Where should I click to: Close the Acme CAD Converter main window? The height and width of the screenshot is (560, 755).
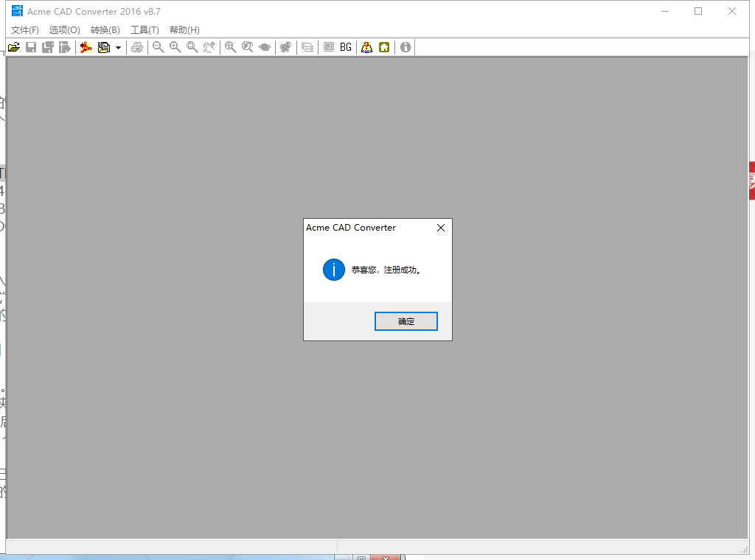pyautogui.click(x=732, y=11)
